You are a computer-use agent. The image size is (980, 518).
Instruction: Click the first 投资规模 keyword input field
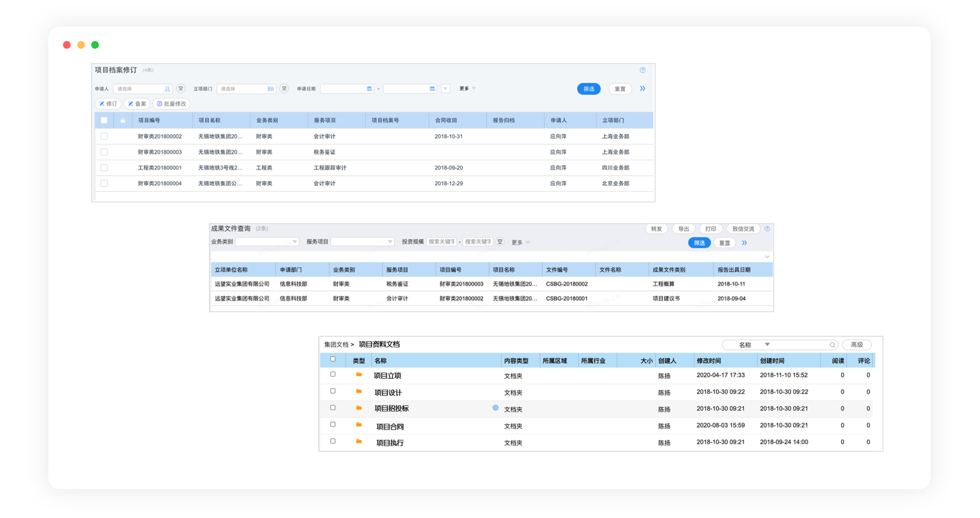tap(441, 242)
